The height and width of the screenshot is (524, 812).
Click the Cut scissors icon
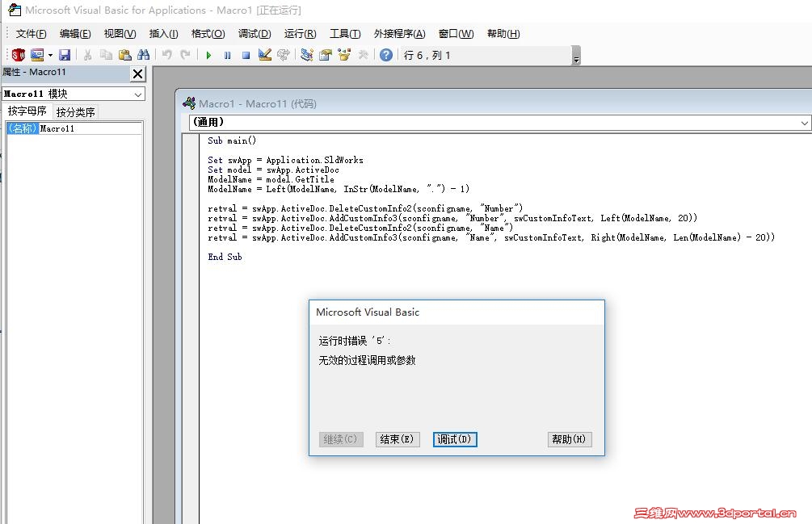87,55
